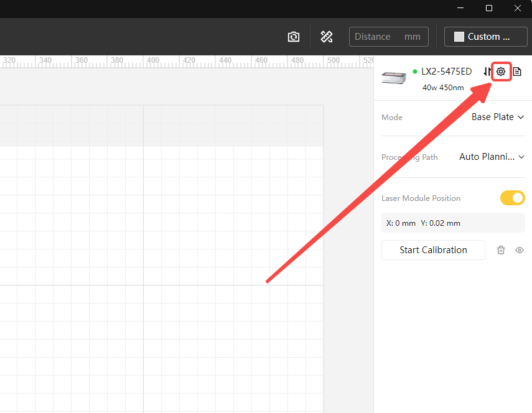Click the Mode label
This screenshot has height=413, width=532.
tap(392, 118)
